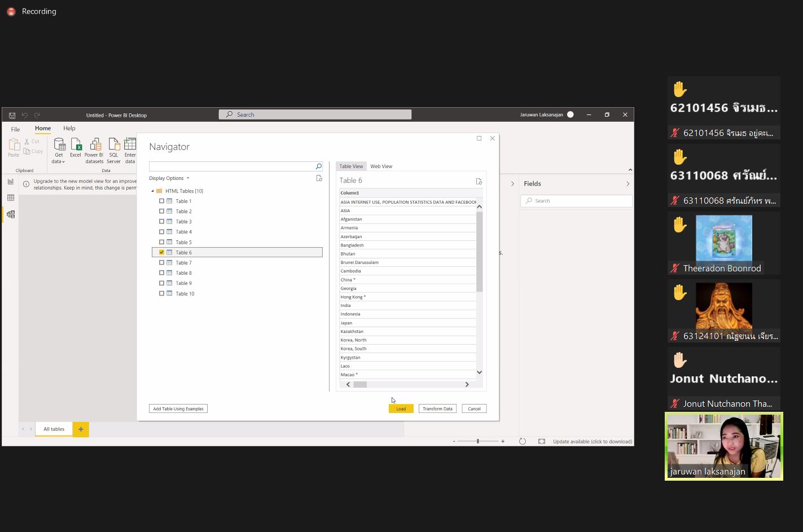The height and width of the screenshot is (532, 803).
Task: Click the Undo arrow in the title bar
Action: pos(24,115)
